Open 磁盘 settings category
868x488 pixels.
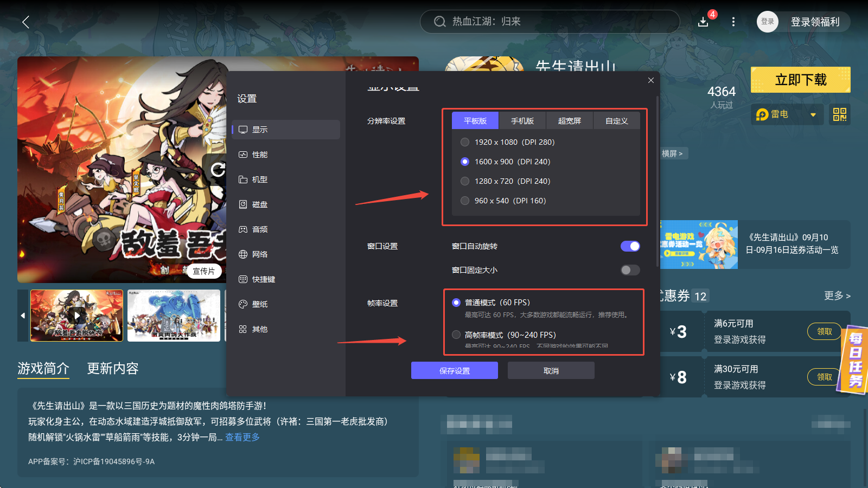click(x=286, y=204)
